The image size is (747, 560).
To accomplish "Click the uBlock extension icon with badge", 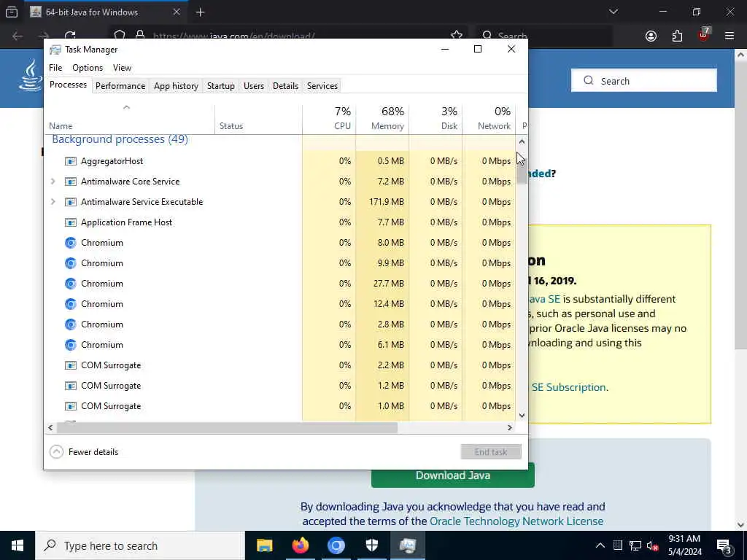I will click(x=704, y=35).
